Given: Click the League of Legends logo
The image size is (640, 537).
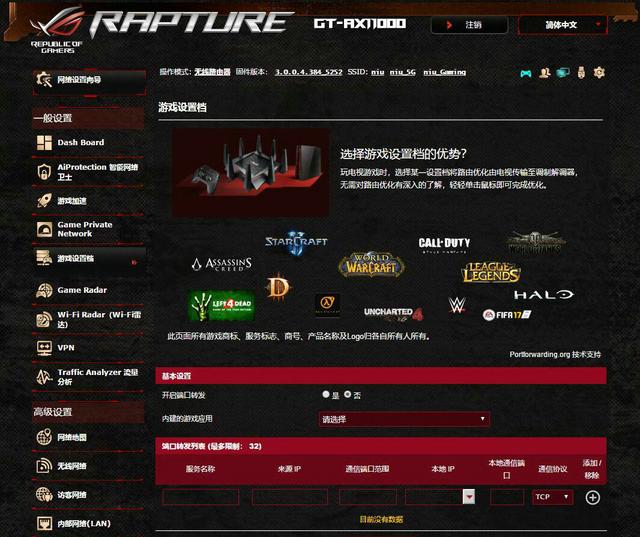Looking at the screenshot, I should [x=491, y=273].
